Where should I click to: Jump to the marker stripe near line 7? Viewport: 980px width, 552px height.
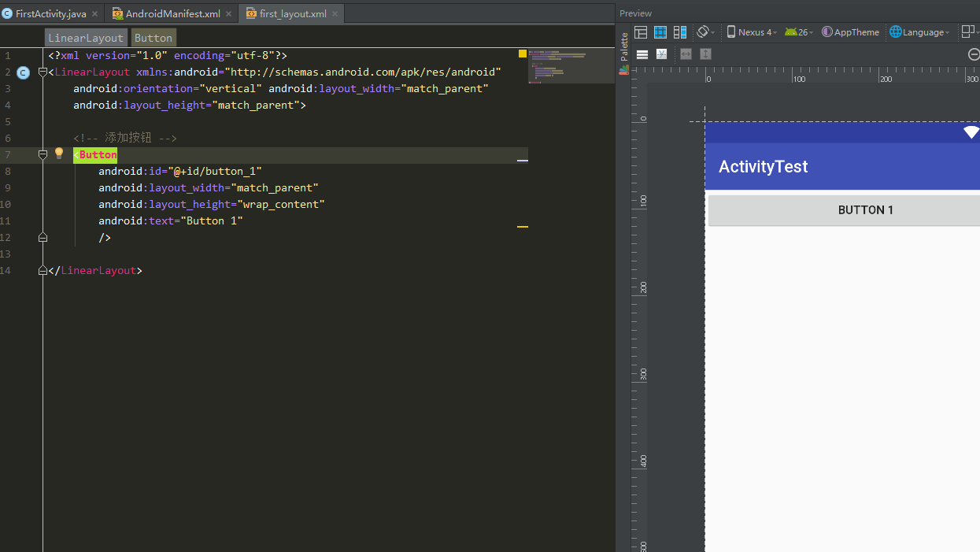tap(523, 160)
